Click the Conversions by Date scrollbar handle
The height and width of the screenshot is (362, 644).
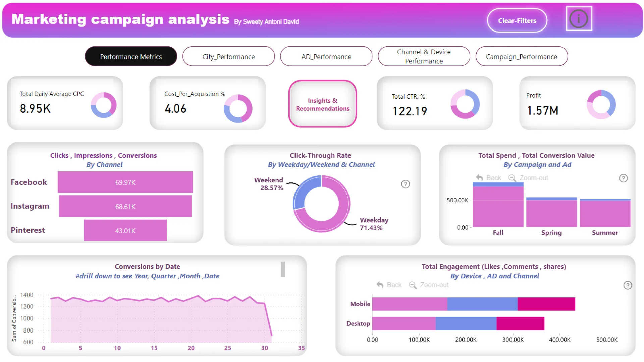point(283,269)
